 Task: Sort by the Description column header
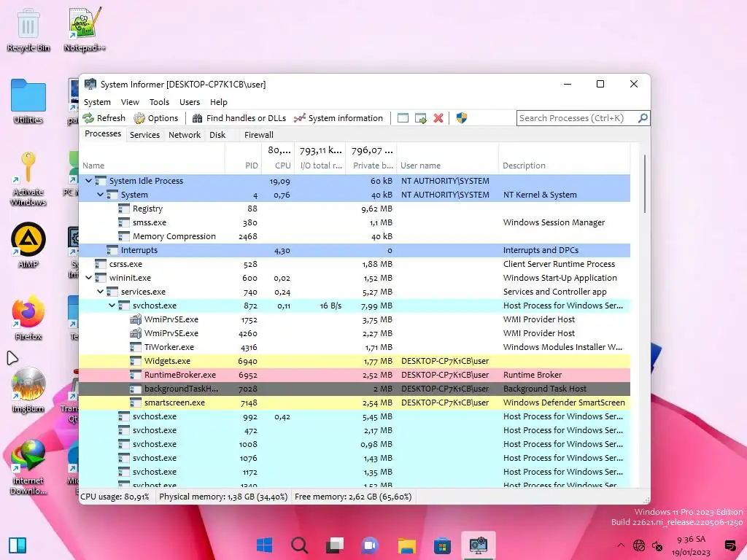tap(564, 158)
